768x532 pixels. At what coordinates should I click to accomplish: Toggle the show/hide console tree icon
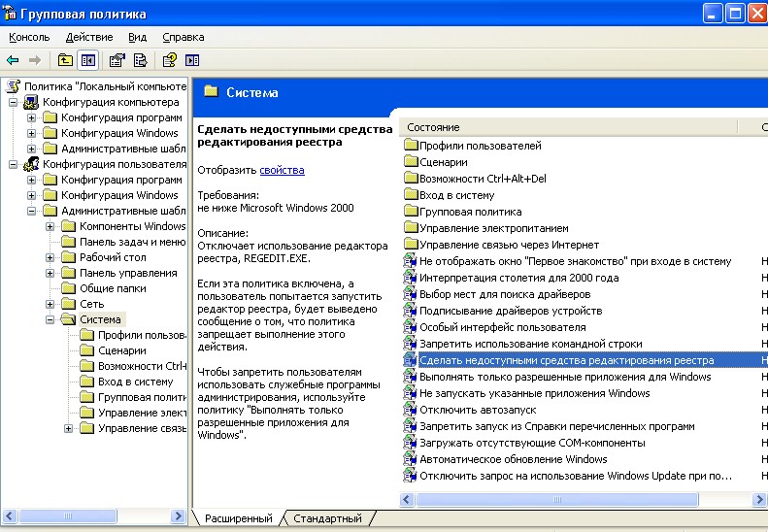pos(88,60)
